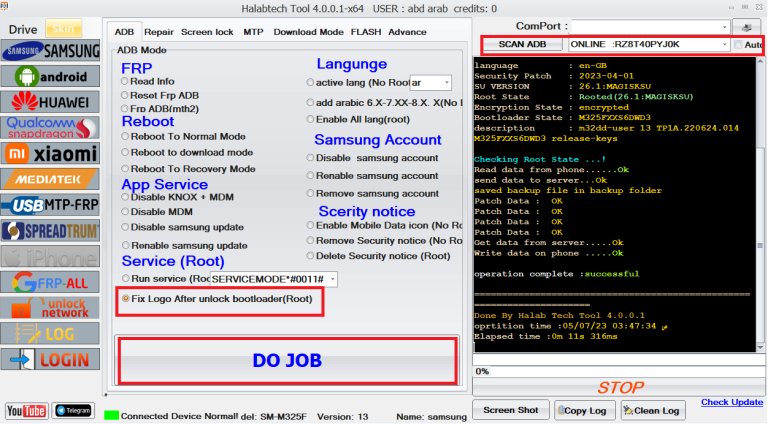Toggle the Auto checkbox
Viewport: 768px width, 424px height.
[739, 45]
